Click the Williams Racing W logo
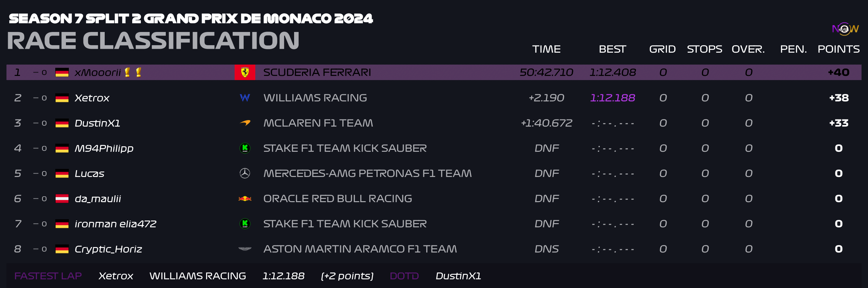868x288 pixels. [x=245, y=98]
